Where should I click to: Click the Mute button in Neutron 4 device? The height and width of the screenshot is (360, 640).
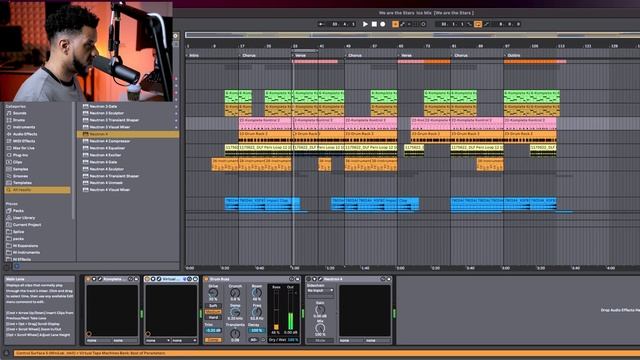point(320,340)
